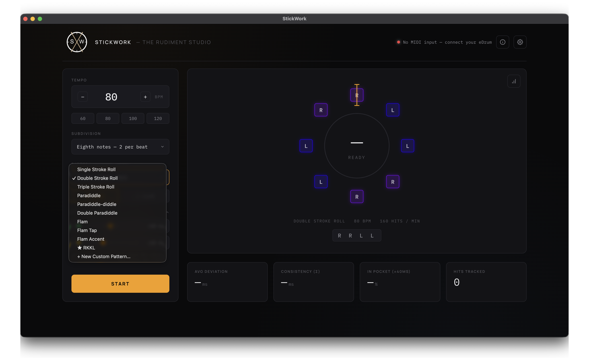The height and width of the screenshot is (364, 589).
Task: Open the Subdivision Eighth notes dropdown
Action: click(120, 147)
